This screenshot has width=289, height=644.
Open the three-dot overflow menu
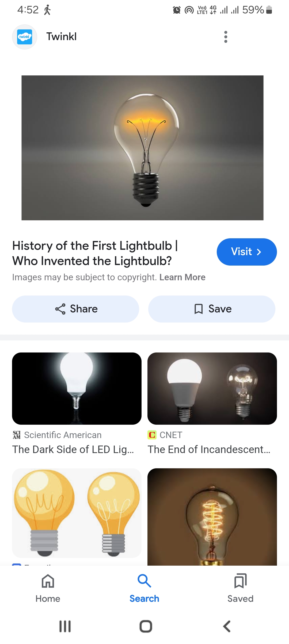coord(226,37)
